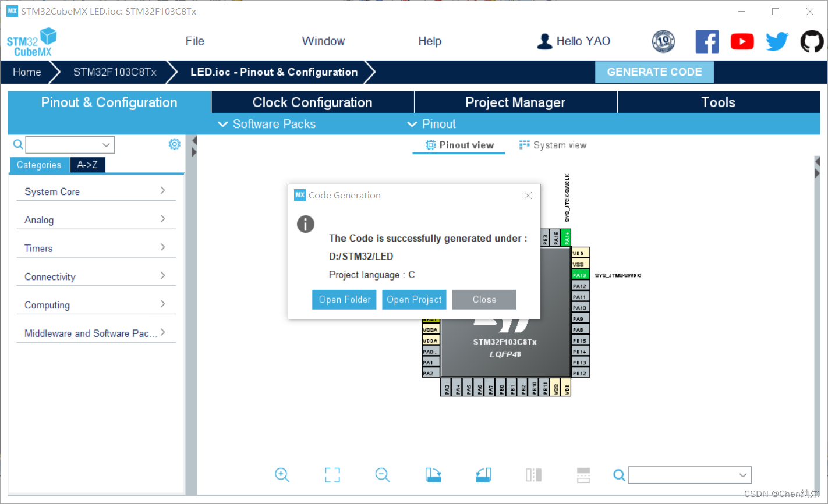The height and width of the screenshot is (504, 828).
Task: Click the PA12 pin on the chip
Action: [581, 286]
